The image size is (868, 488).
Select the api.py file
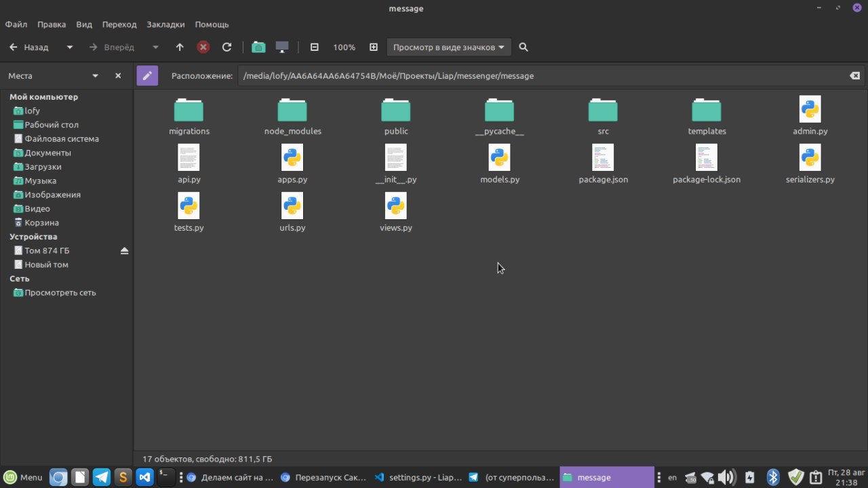click(x=189, y=164)
